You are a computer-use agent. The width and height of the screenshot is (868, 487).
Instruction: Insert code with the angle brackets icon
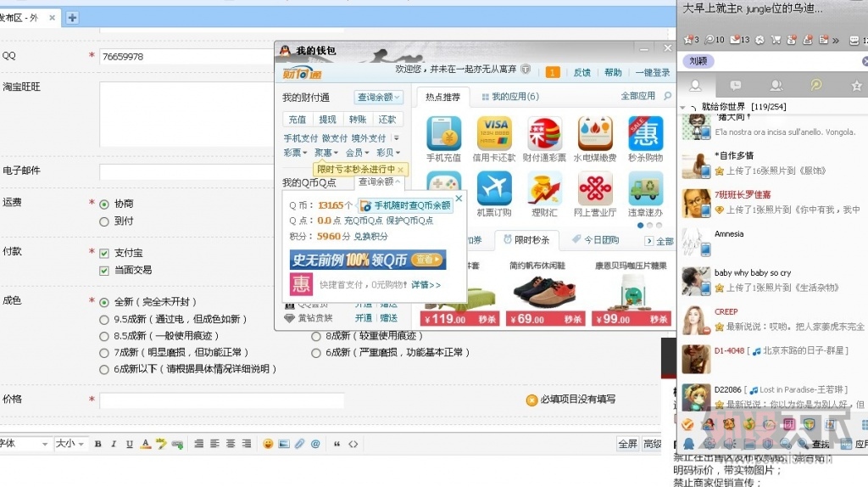click(353, 444)
